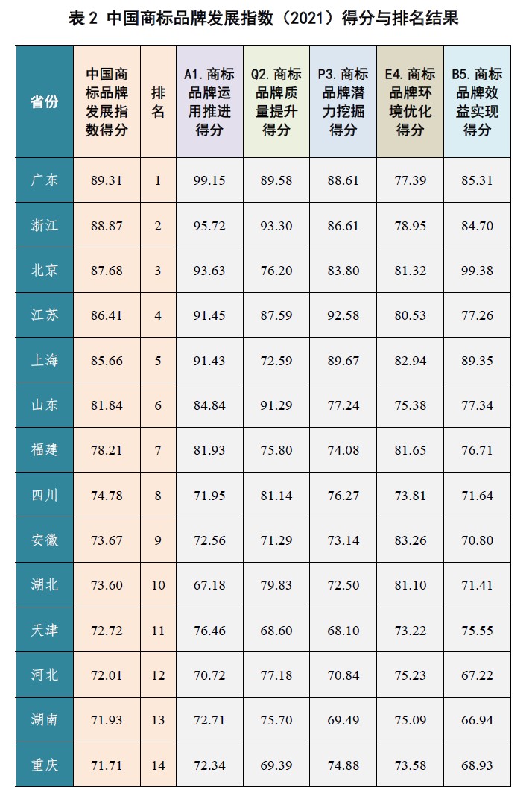Image resolution: width=532 pixels, height=805 pixels.
Task: Select the P3 商标品牌潜力挖掘得分 header
Action: point(343,102)
